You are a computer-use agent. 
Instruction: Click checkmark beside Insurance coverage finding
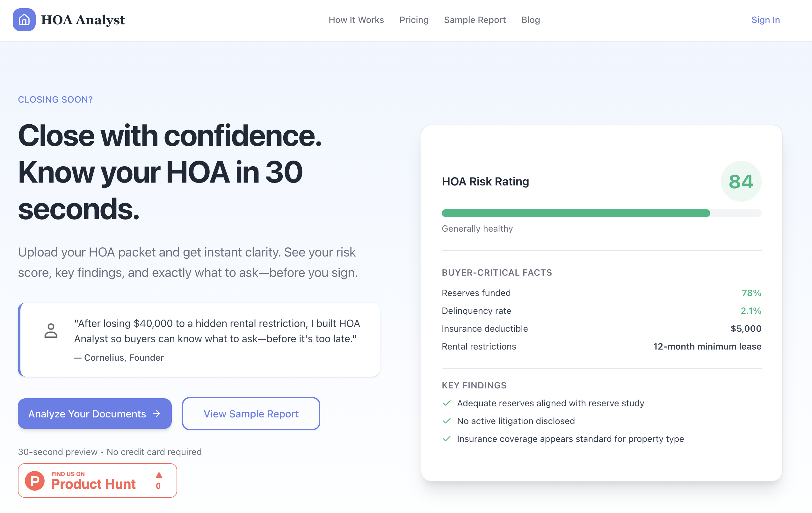(447, 439)
